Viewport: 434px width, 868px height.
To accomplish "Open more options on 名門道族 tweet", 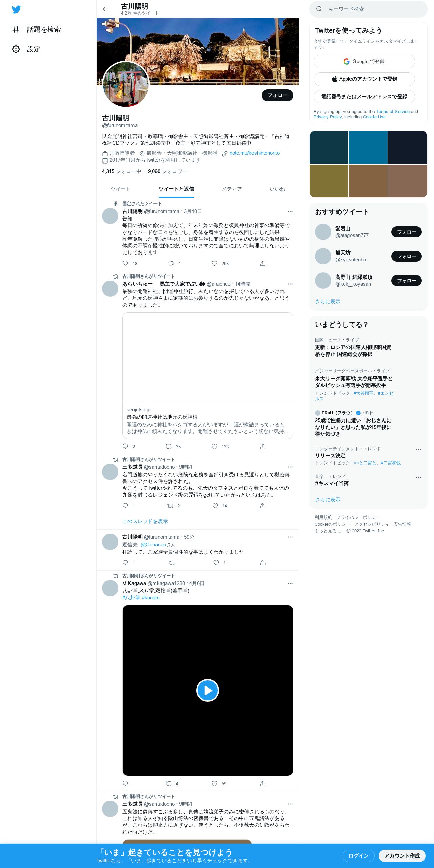I will click(x=290, y=467).
